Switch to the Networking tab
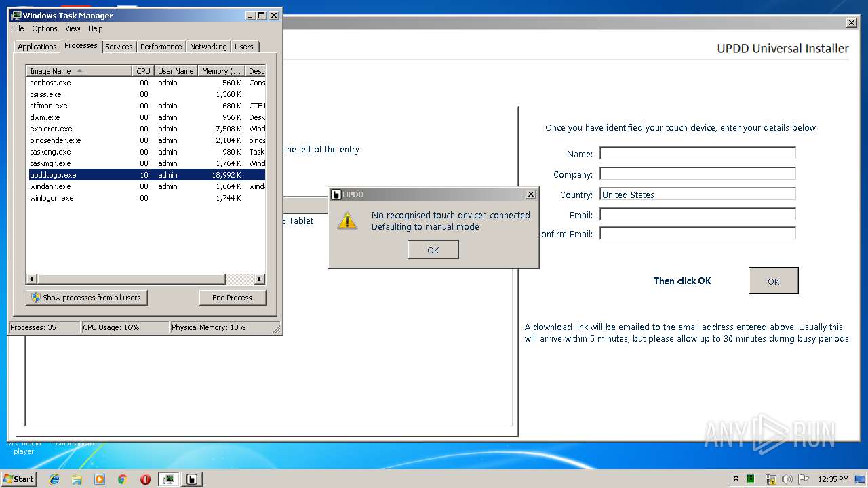This screenshot has width=868, height=488. pyautogui.click(x=208, y=47)
